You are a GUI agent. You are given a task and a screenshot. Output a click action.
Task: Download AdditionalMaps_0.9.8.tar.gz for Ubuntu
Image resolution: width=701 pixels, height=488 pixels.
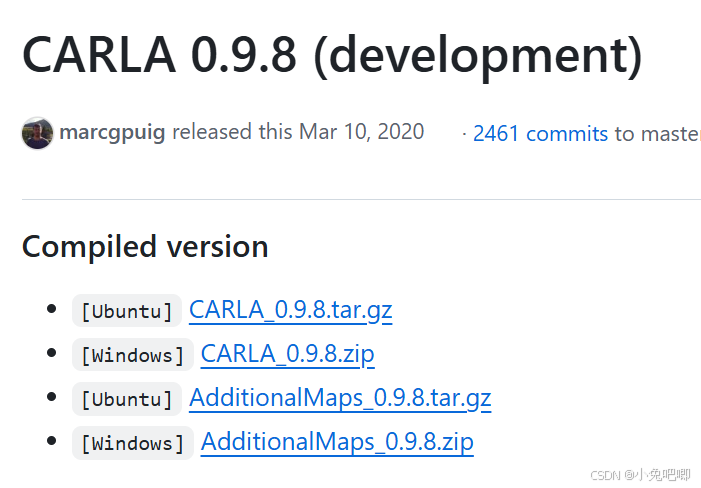click(x=340, y=398)
